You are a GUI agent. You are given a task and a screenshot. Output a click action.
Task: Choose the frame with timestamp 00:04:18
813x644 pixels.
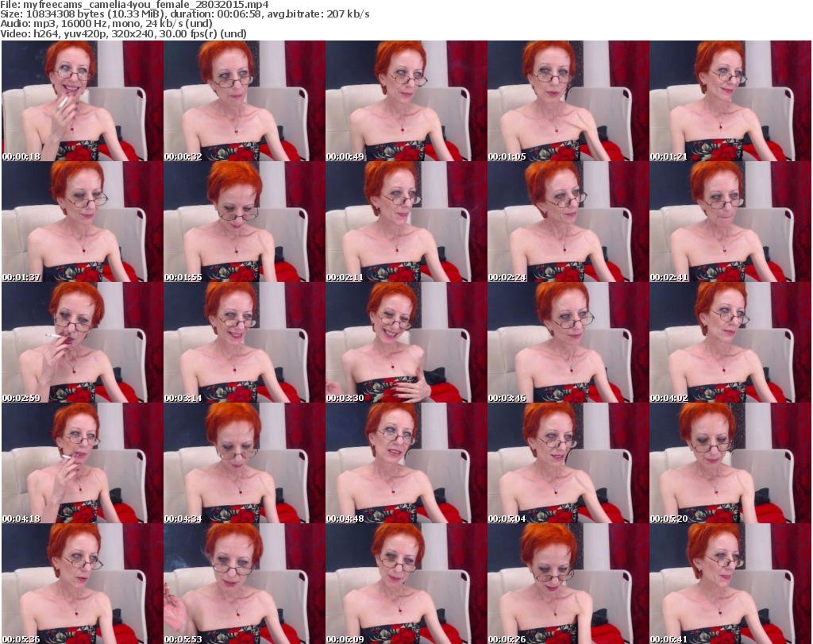(83, 463)
